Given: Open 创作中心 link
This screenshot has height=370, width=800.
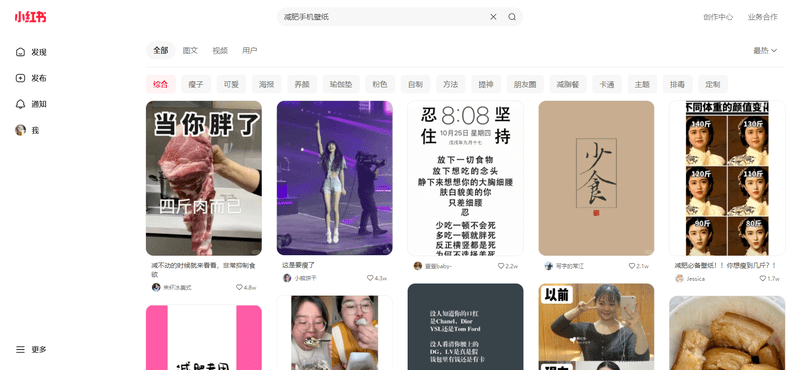Looking at the screenshot, I should (x=718, y=17).
